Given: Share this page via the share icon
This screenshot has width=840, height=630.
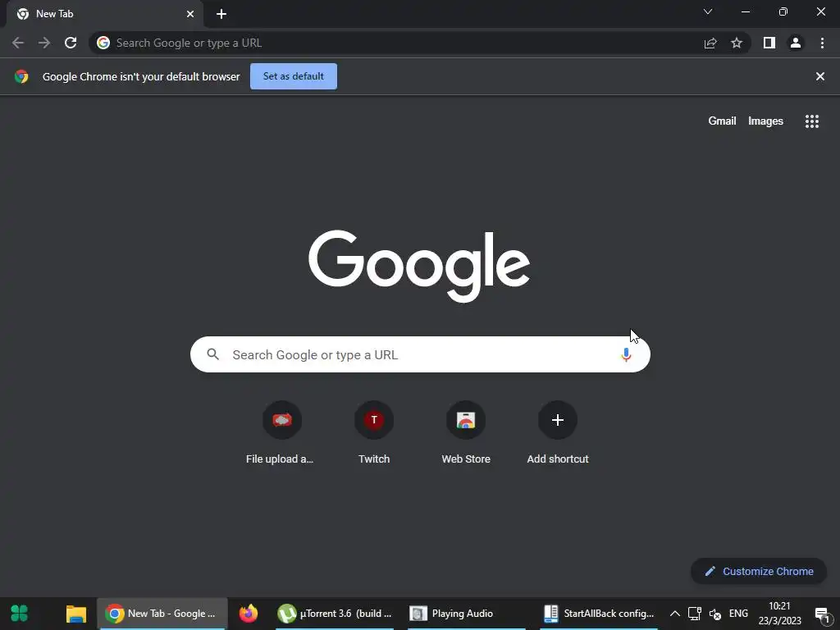Looking at the screenshot, I should coord(710,43).
